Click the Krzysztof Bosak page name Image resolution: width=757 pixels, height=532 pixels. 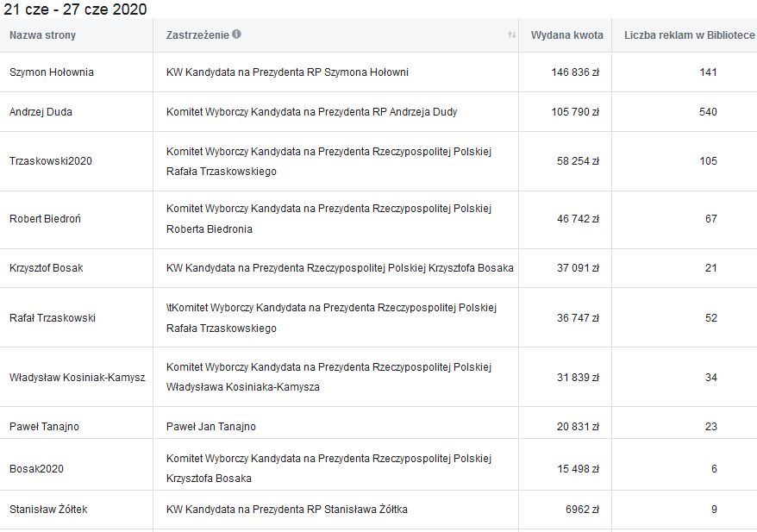(x=46, y=268)
